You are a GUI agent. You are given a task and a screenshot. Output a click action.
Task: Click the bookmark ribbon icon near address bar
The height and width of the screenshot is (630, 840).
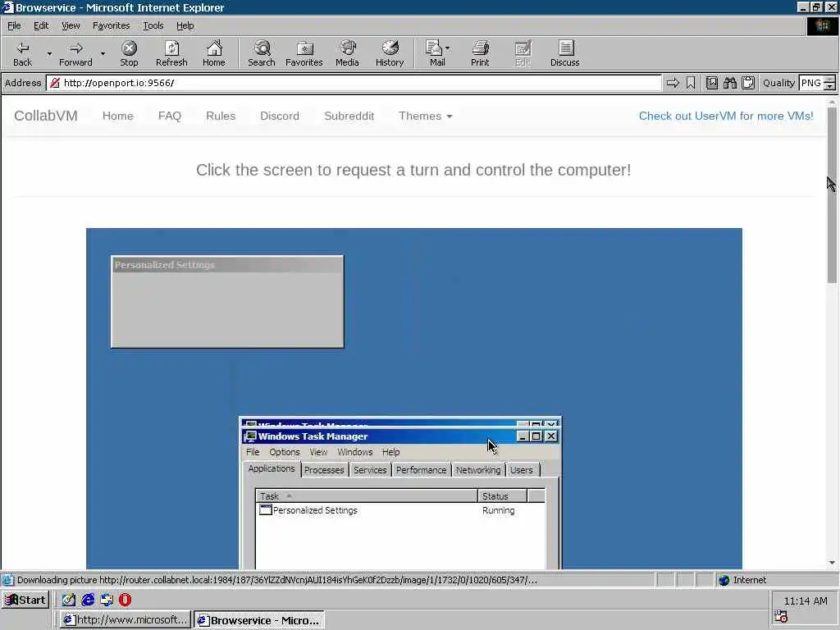[x=691, y=83]
